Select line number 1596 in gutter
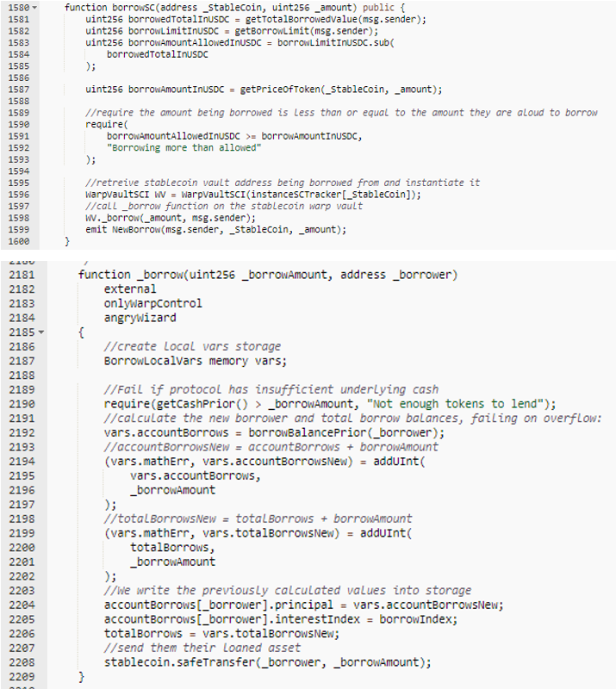Image resolution: width=616 pixels, height=689 pixels. (18, 195)
